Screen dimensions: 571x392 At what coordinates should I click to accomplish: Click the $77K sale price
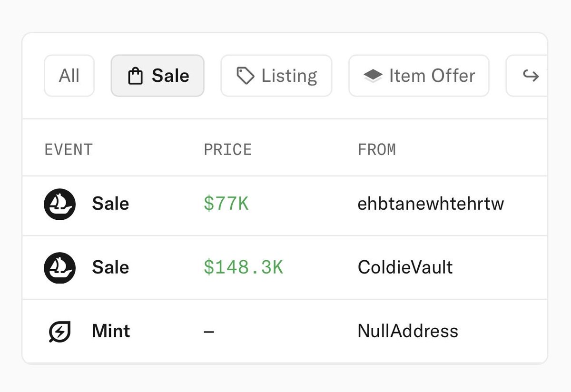coord(226,204)
